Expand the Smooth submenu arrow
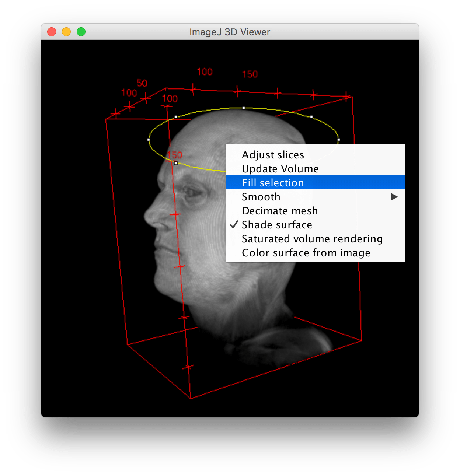This screenshot has height=476, width=460. point(394,197)
